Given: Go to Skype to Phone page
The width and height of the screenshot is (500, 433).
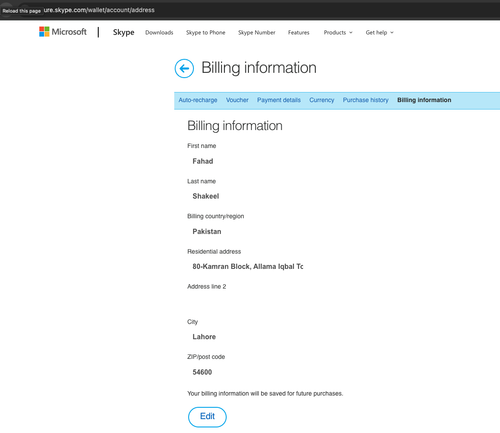Looking at the screenshot, I should (x=205, y=33).
